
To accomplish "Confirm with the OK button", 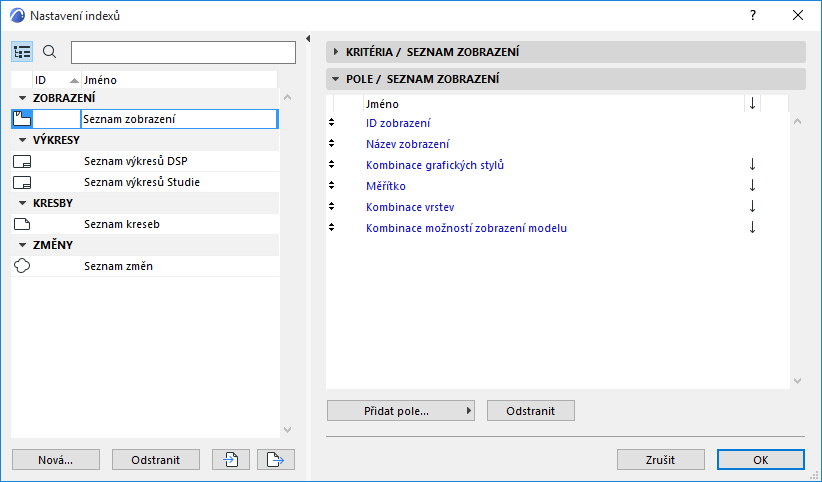I will point(761,459).
